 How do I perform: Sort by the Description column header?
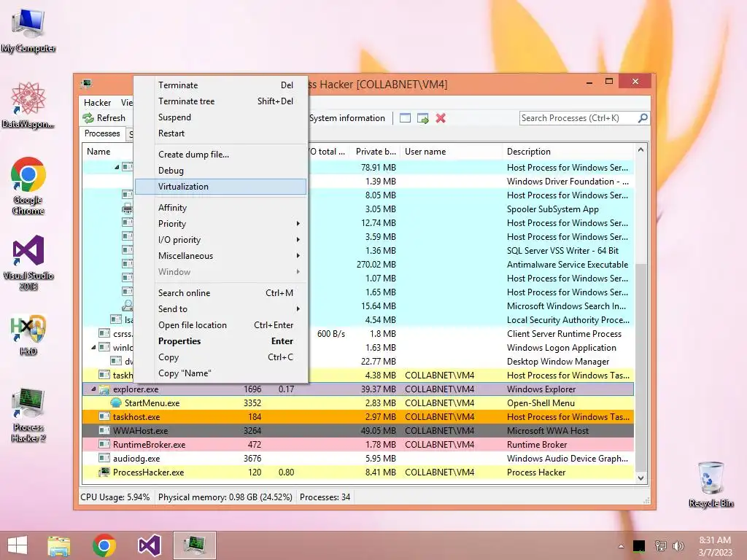568,152
